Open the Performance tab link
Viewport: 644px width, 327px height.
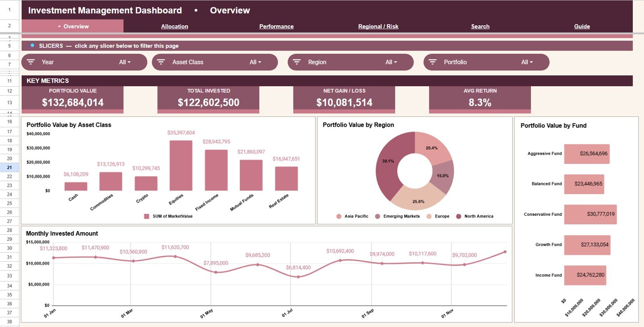(277, 26)
